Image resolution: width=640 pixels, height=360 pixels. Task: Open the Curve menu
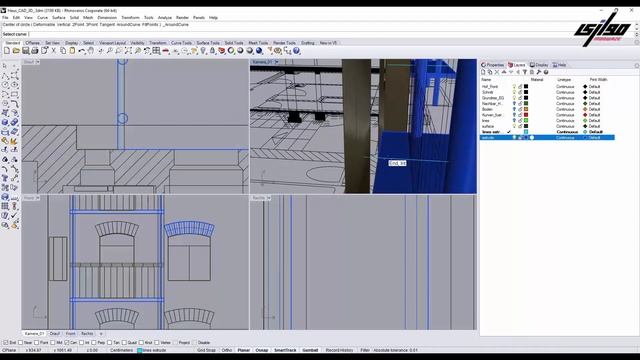42,18
